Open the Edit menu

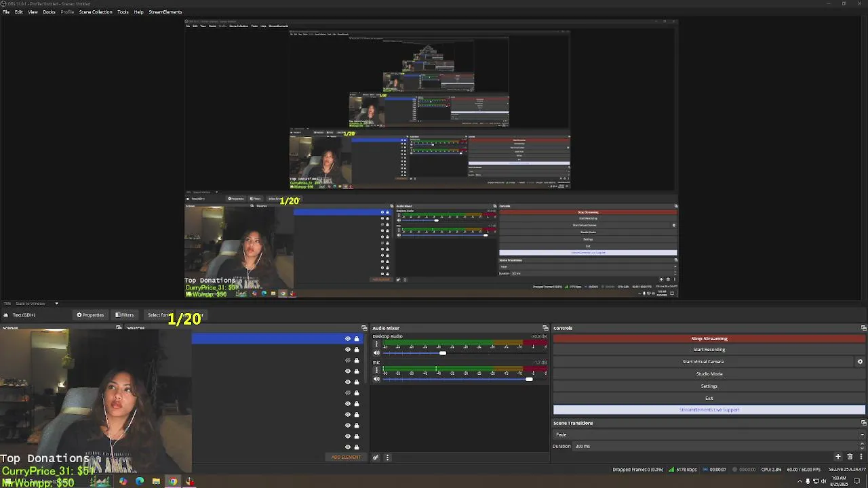[19, 12]
